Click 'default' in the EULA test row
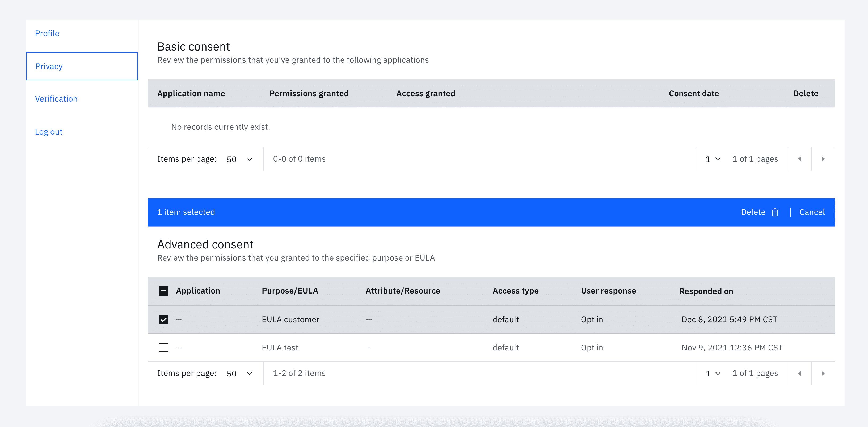The height and width of the screenshot is (427, 868). (x=505, y=348)
